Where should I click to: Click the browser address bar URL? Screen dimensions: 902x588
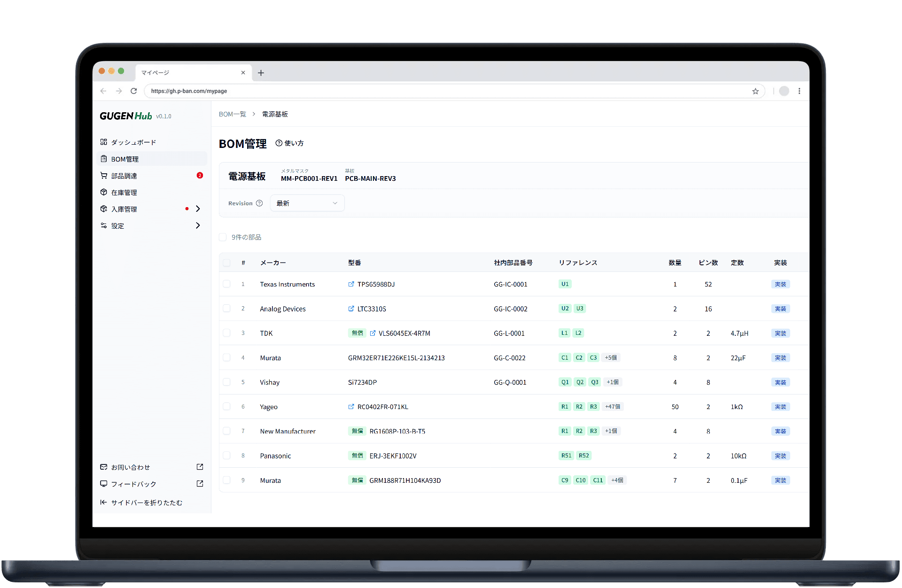pos(189,91)
